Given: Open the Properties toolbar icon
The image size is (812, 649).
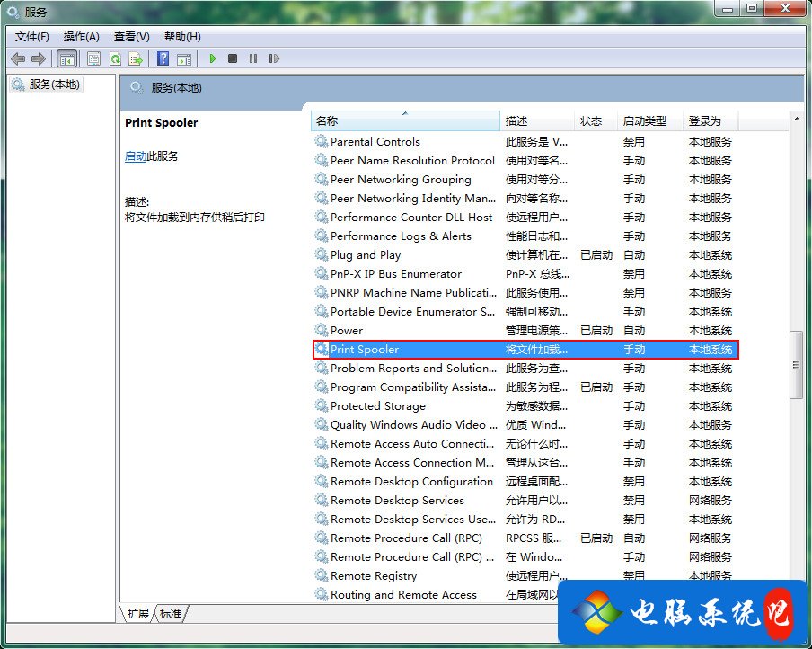Looking at the screenshot, I should [93, 58].
